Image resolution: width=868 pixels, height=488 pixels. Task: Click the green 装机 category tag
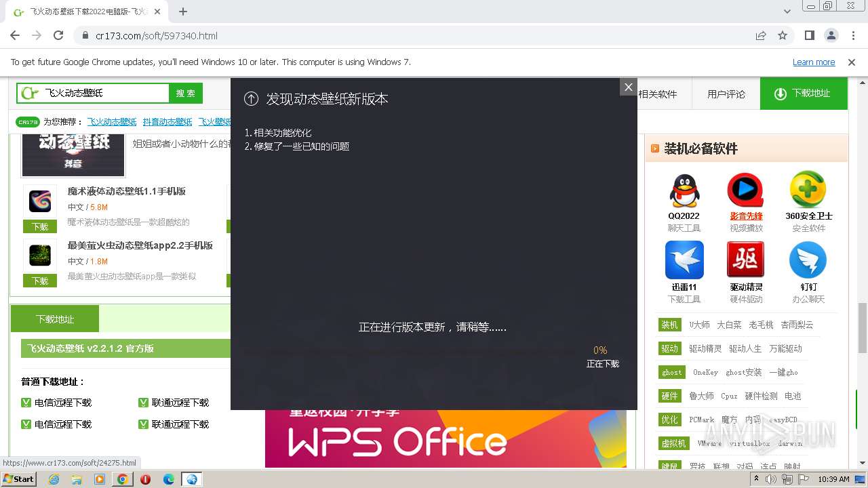[x=669, y=325]
